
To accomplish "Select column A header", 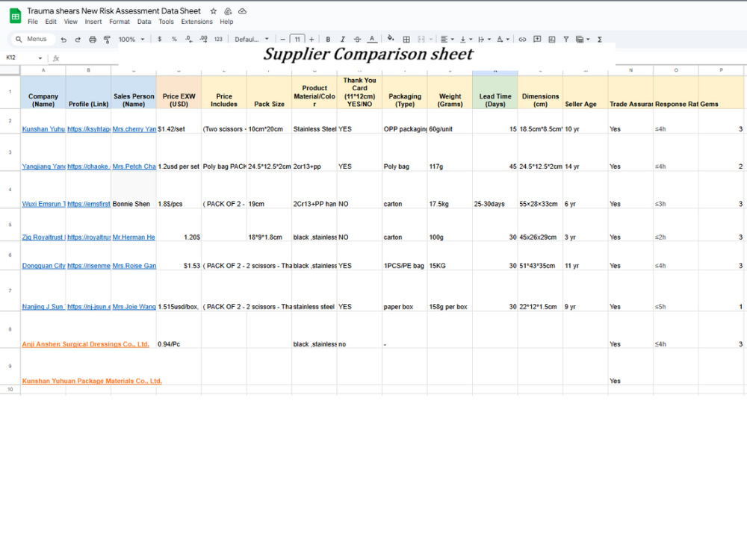I will 43,70.
